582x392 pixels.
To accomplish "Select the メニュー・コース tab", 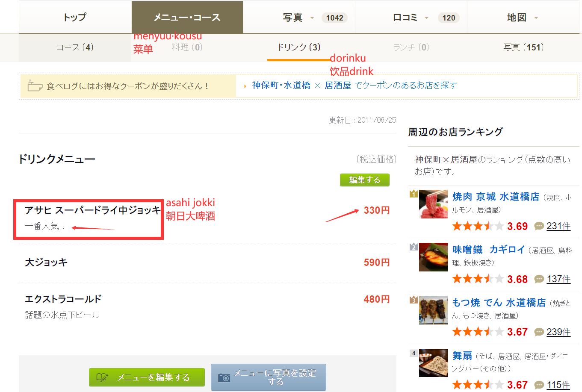I will pyautogui.click(x=187, y=18).
